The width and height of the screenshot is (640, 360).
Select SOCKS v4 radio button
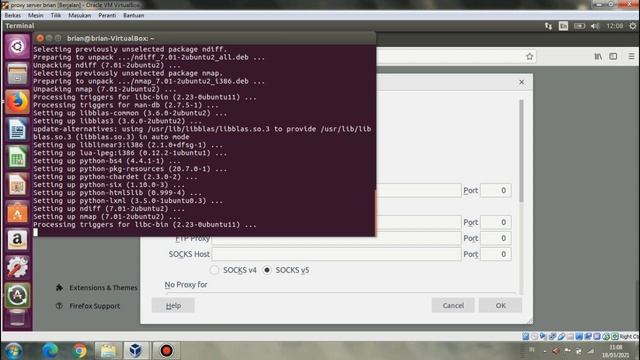point(214,270)
